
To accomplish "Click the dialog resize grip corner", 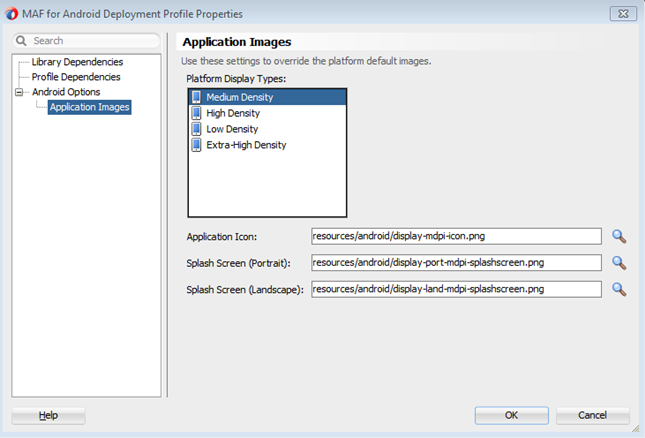I will coord(636,429).
